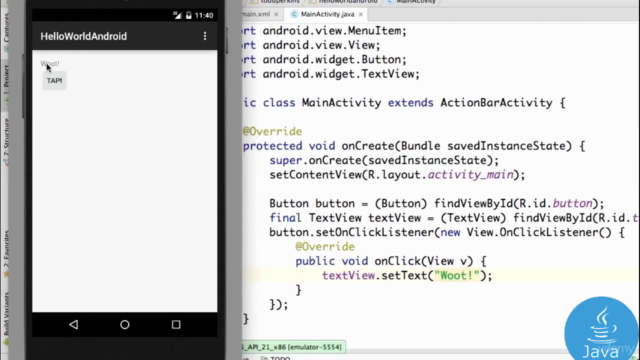Click the MainActivity class name in declaration
The image size is (640, 360).
pyautogui.click(x=341, y=102)
